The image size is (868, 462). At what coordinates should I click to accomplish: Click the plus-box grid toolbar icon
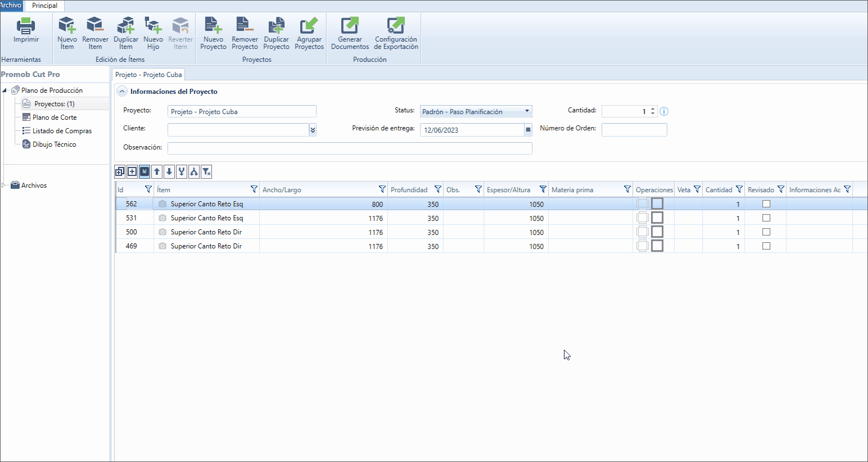tap(132, 172)
